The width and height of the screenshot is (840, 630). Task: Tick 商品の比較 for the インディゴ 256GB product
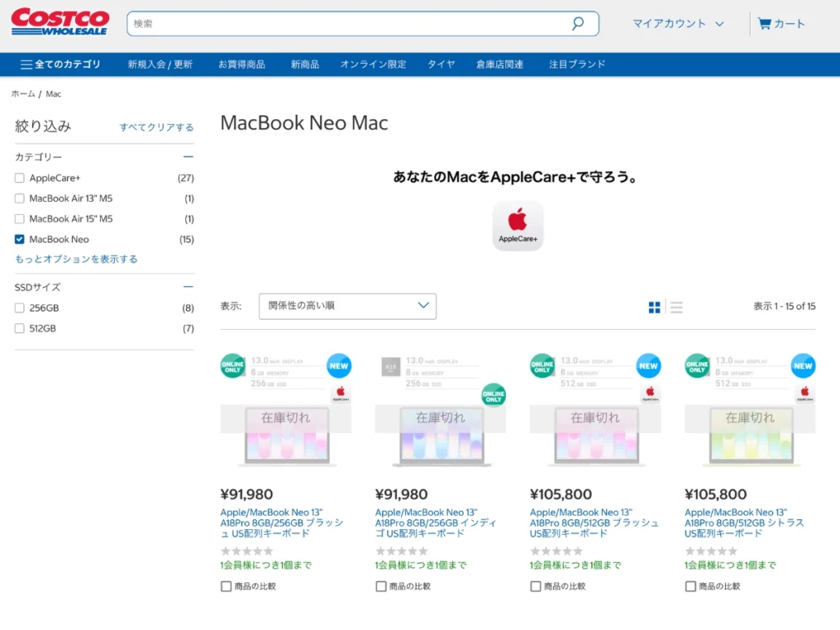[x=381, y=587]
